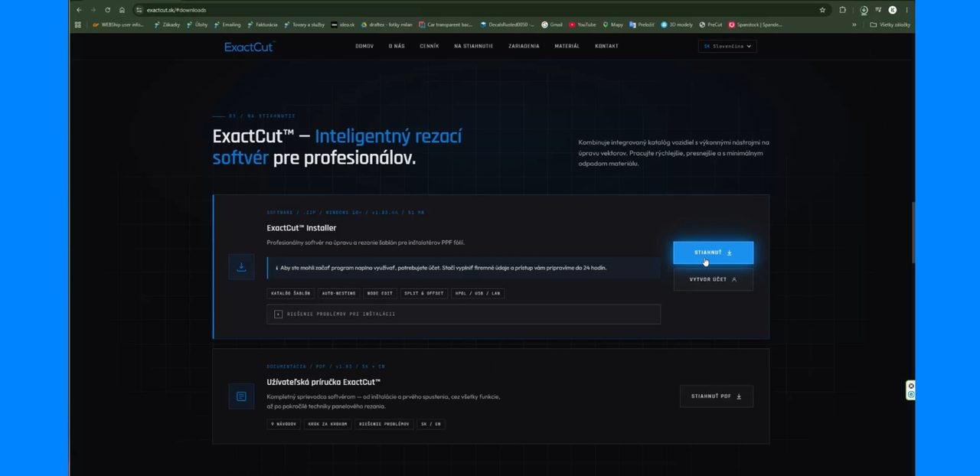
Task: Click the STIAHNUŤ PDF button
Action: tap(717, 396)
